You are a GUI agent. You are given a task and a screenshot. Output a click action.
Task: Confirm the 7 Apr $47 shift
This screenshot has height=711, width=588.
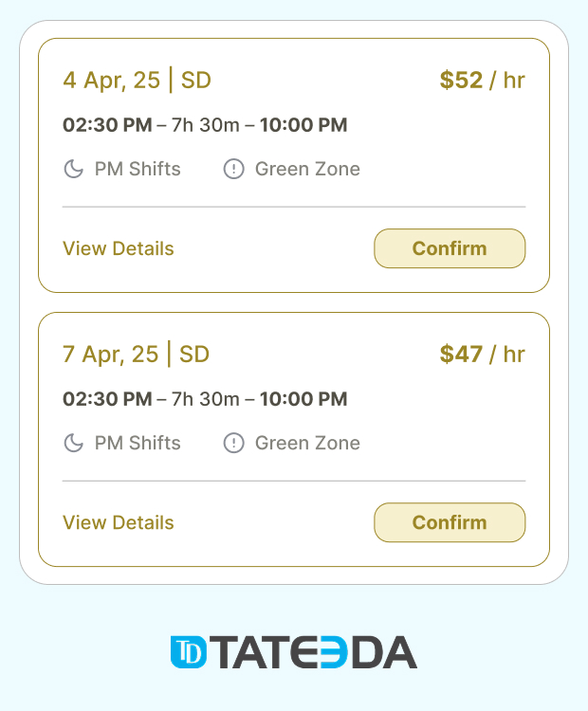pos(450,522)
